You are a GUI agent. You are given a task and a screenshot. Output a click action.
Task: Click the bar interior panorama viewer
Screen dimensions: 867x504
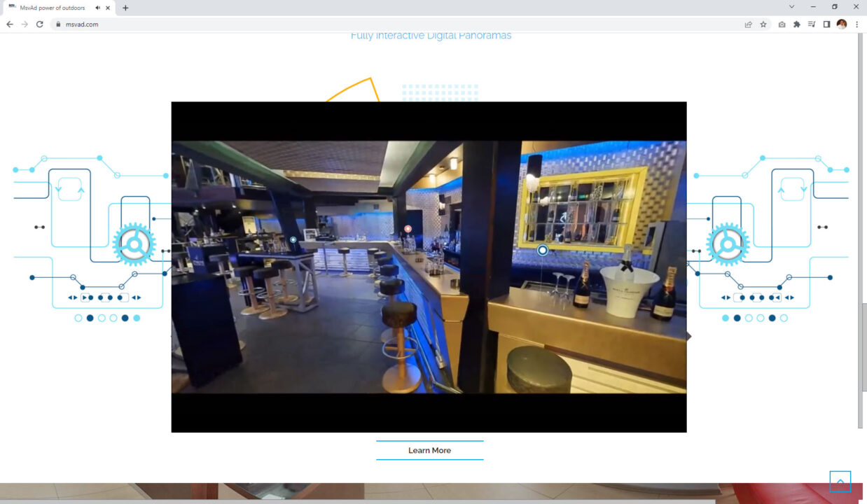[x=429, y=267]
